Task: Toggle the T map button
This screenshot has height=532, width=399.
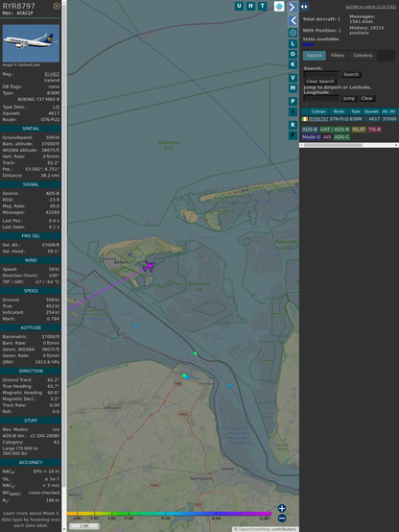Action: point(262,6)
